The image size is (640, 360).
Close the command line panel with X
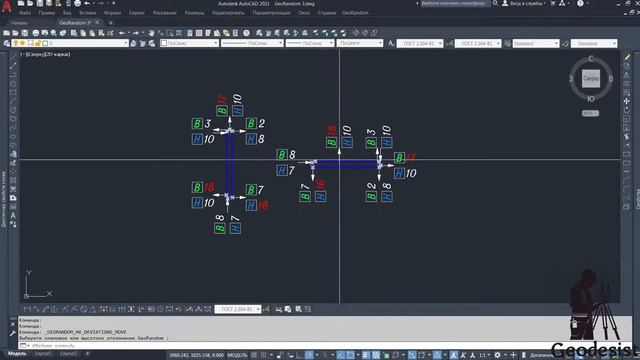13,324
